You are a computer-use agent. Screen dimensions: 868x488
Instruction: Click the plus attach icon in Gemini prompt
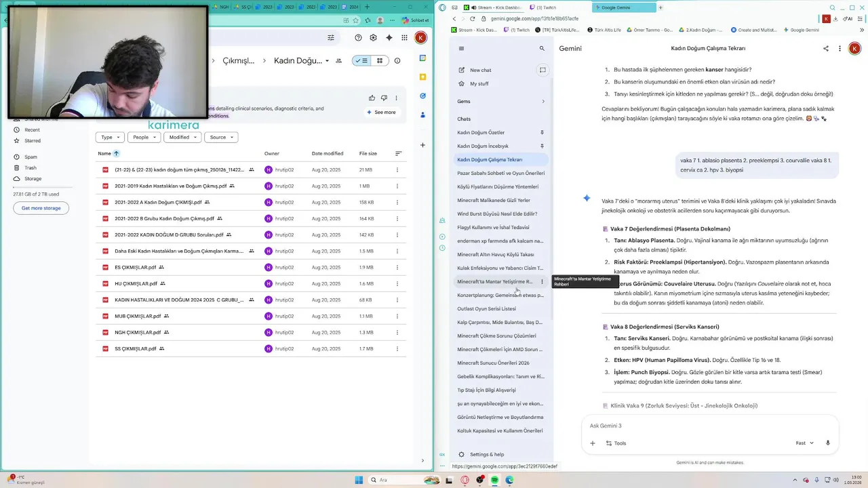coord(592,443)
